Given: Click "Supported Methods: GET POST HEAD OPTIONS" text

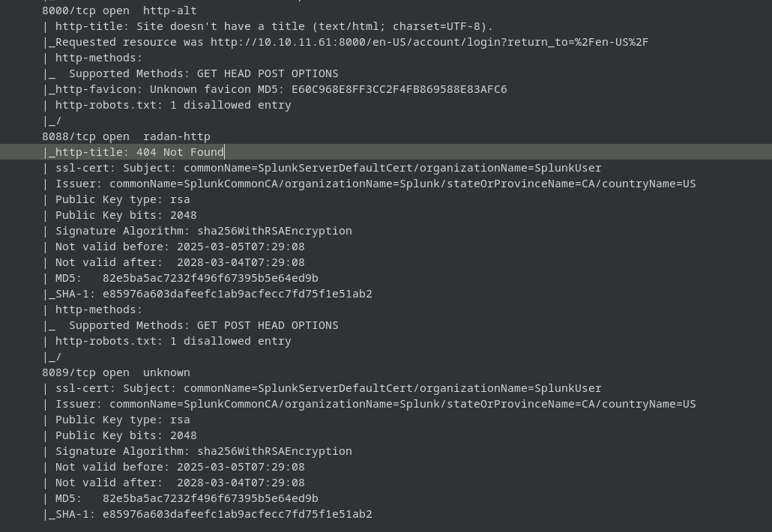Looking at the screenshot, I should click(x=203, y=325).
